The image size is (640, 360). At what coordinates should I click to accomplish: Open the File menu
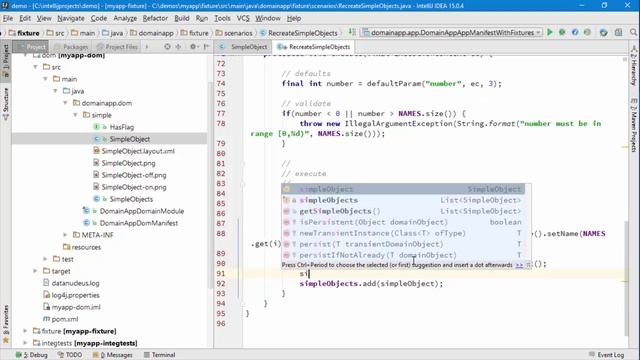8,18
